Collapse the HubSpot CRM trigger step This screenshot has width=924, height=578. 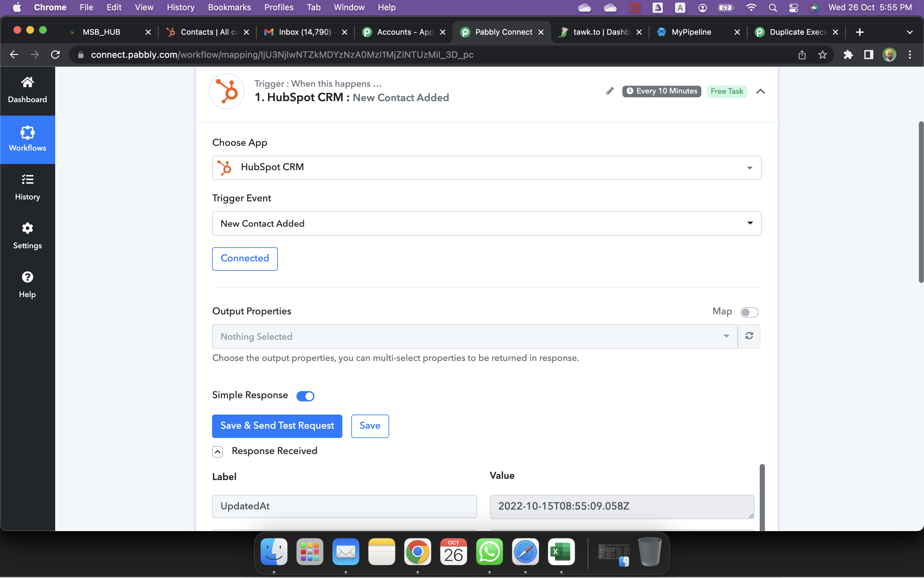(761, 92)
